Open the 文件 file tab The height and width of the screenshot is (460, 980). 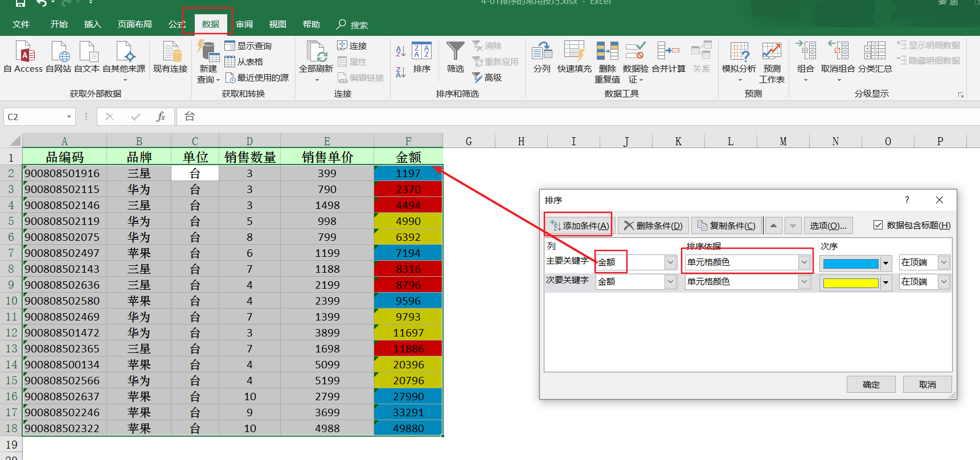point(21,24)
